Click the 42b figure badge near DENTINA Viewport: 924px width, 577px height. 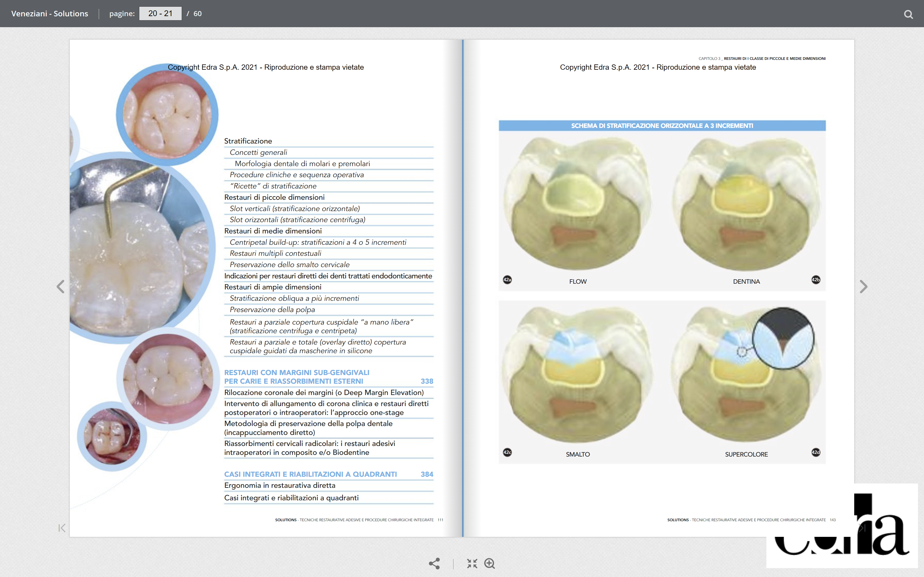(815, 280)
